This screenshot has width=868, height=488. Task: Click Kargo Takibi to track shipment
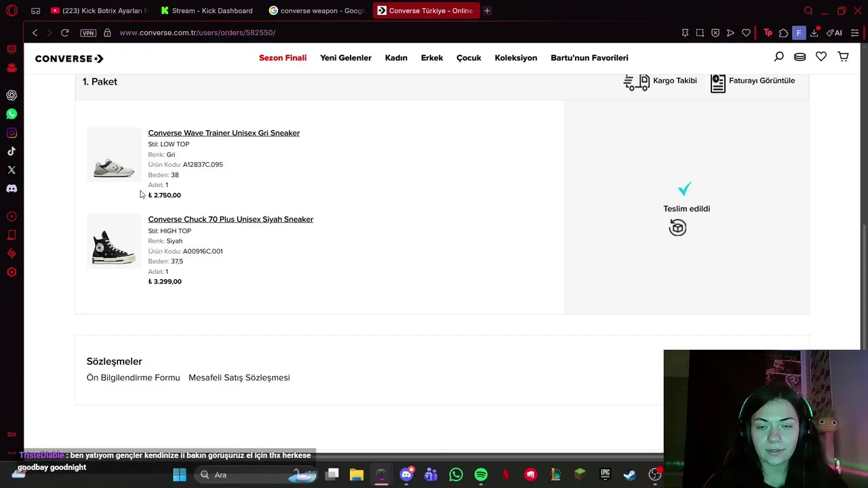tap(660, 81)
